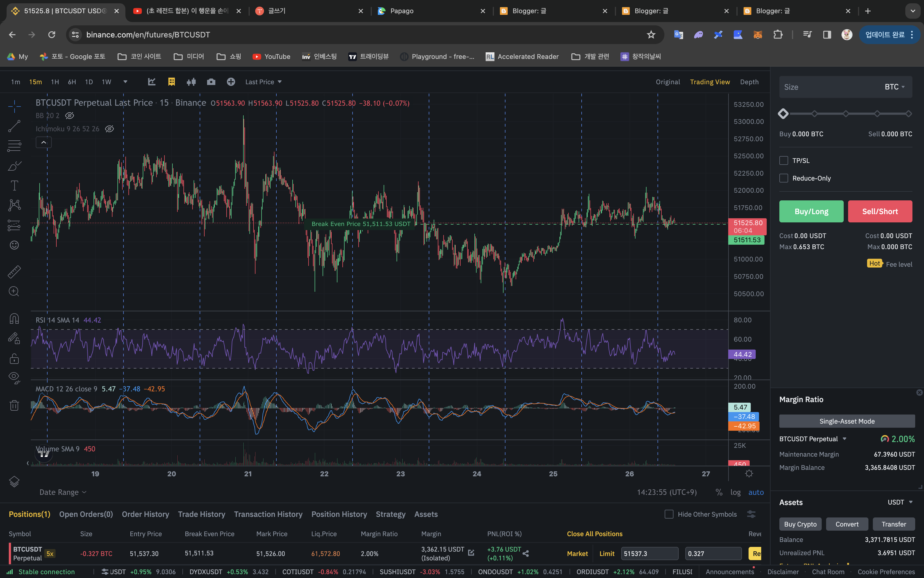Expand BTCUSDT Perpetual margin dropdown
The image size is (924, 578).
(845, 439)
